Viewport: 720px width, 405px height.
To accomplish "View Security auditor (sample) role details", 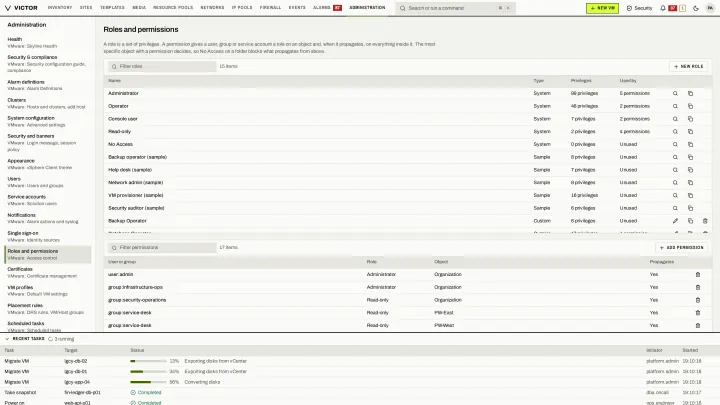I will coord(675,208).
